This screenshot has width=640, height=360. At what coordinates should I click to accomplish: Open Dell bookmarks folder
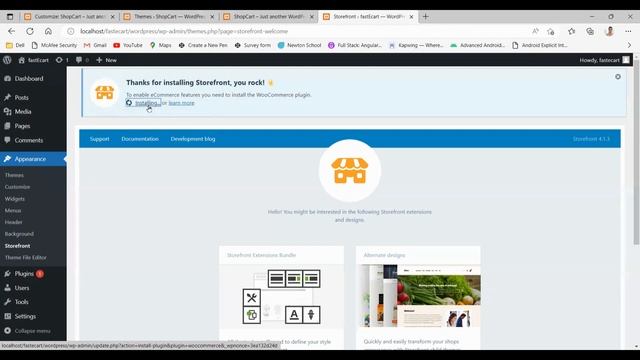coord(15,45)
